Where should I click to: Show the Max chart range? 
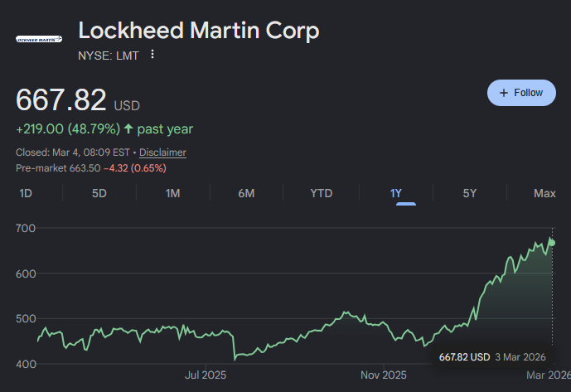point(544,193)
